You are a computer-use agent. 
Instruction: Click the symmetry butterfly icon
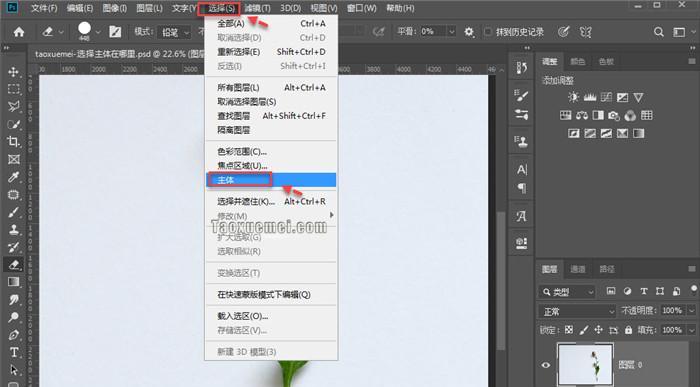point(585,32)
